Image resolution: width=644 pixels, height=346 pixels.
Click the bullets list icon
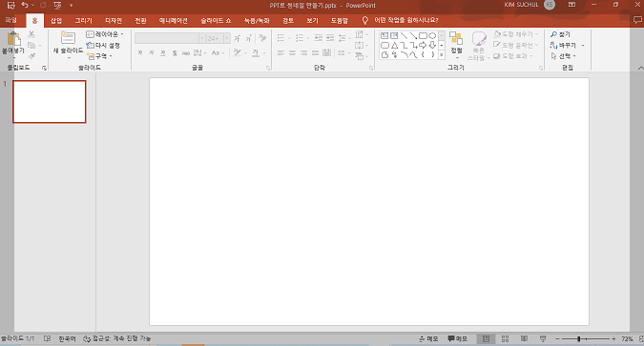(x=280, y=38)
